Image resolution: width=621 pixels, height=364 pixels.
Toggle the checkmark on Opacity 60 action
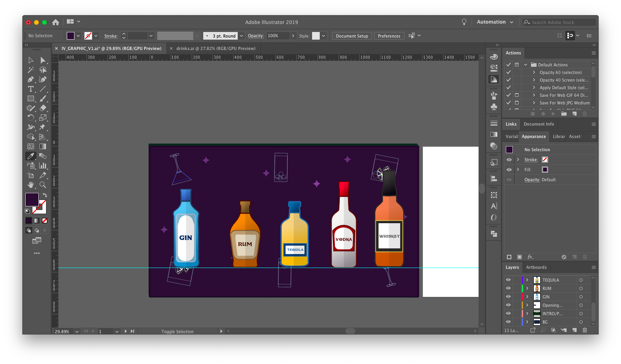[509, 72]
